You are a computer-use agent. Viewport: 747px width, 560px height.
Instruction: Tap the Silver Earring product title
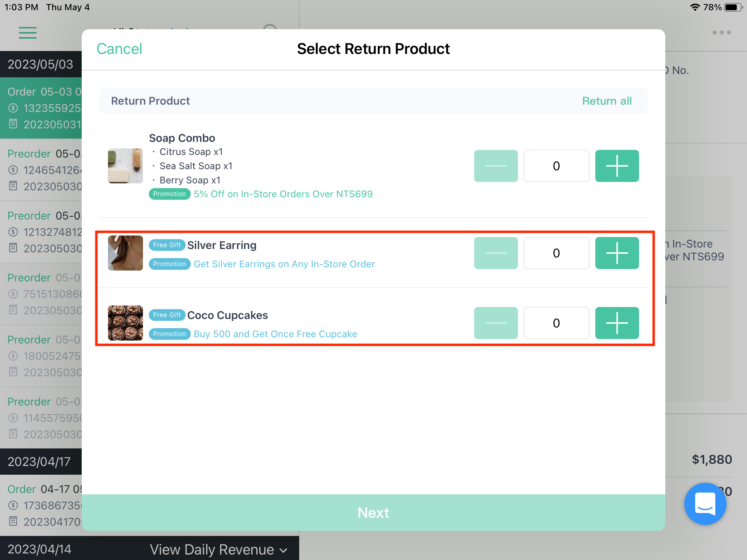(222, 245)
